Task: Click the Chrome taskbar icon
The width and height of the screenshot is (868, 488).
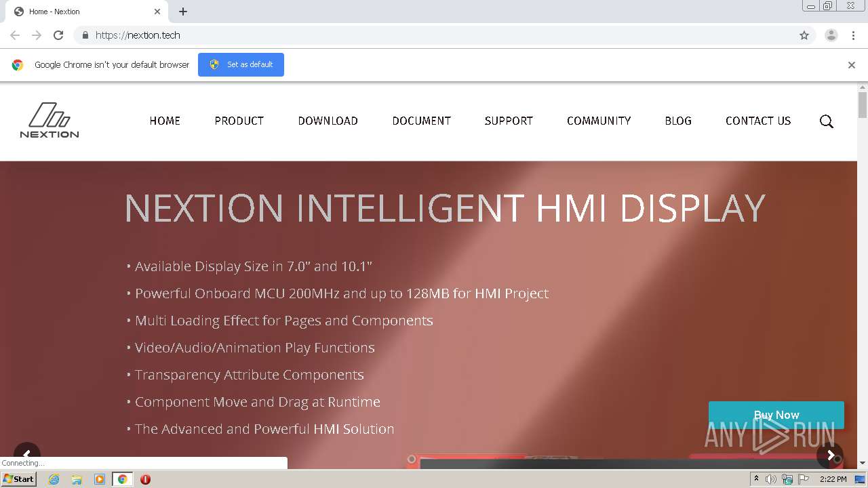Action: [123, 479]
